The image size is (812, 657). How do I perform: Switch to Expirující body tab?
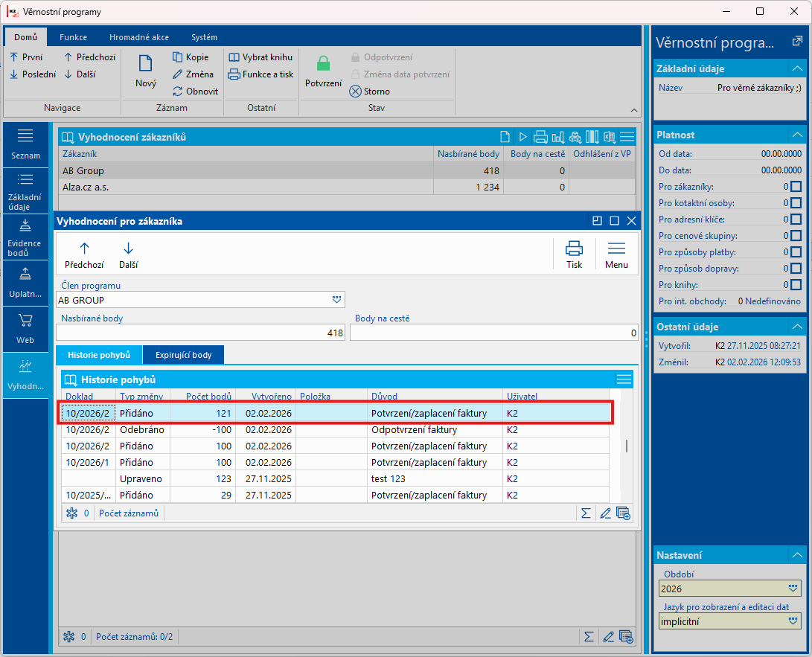[x=183, y=355]
